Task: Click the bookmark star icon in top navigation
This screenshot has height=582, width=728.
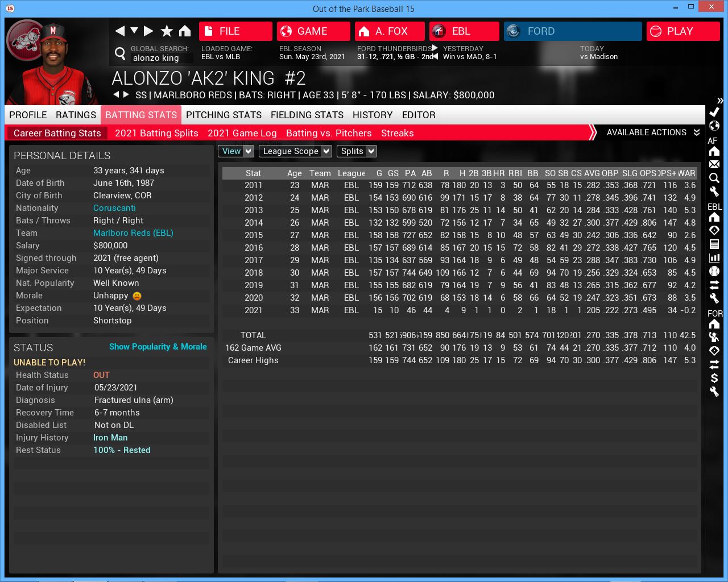Action: 167,31
